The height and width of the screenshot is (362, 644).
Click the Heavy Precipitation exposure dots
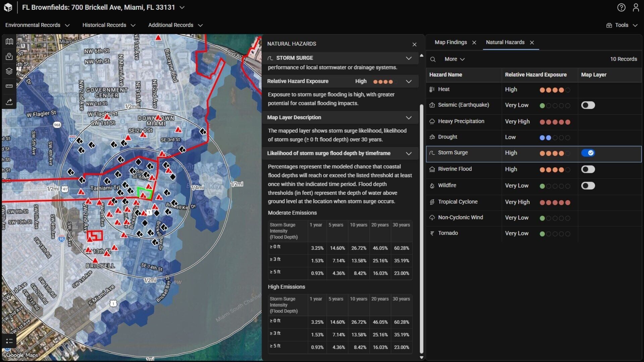click(x=555, y=122)
